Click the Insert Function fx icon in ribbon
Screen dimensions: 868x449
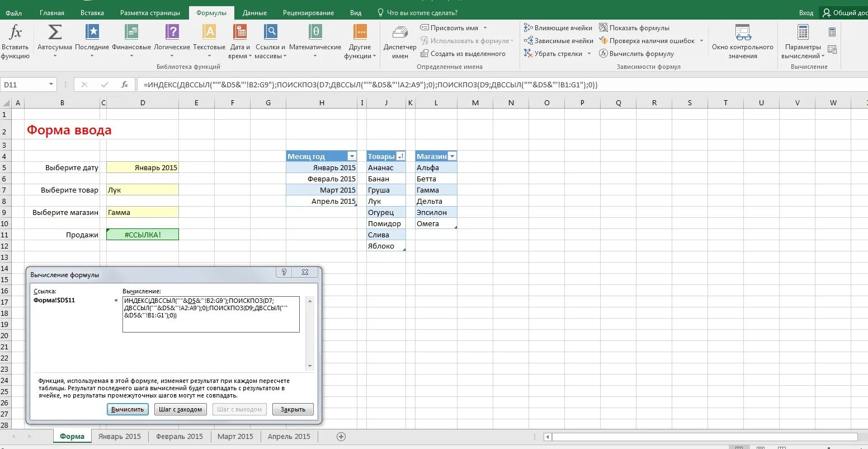(x=15, y=41)
